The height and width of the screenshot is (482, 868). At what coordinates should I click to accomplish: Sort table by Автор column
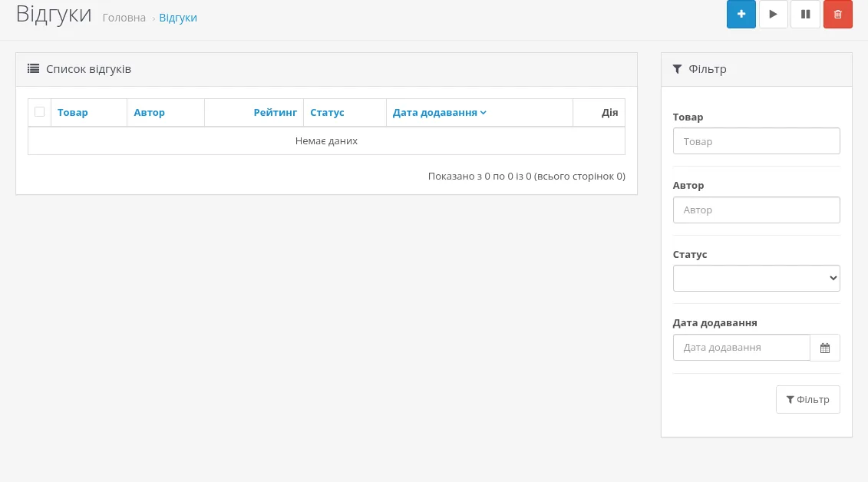click(x=149, y=112)
